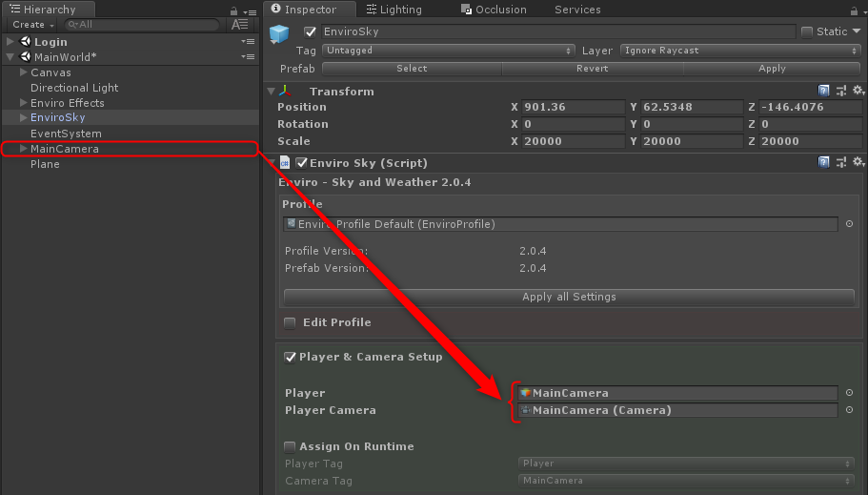Click the Position X value field
The image size is (868, 495).
coord(567,107)
